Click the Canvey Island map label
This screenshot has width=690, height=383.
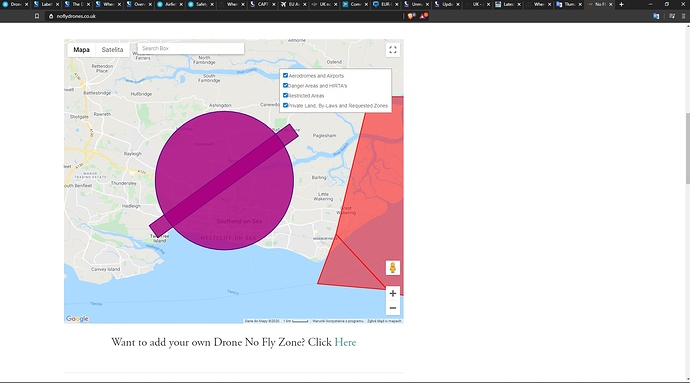pos(106,269)
